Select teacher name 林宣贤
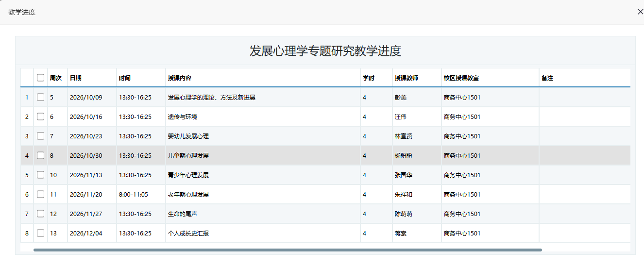The height and width of the screenshot is (267, 644). 404,136
